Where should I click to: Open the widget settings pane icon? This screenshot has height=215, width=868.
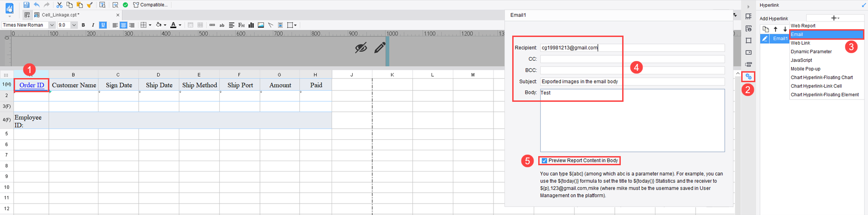(748, 52)
